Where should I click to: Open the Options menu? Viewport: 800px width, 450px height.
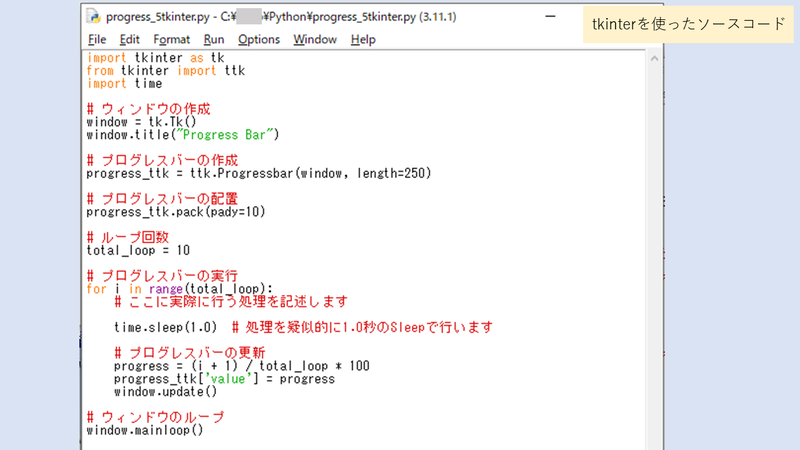point(259,39)
